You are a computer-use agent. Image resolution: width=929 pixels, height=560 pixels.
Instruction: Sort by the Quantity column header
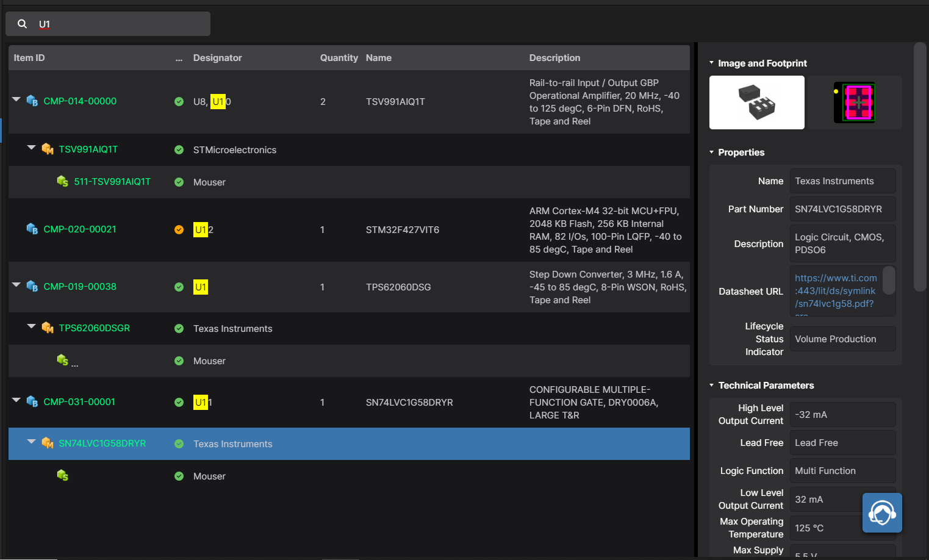pyautogui.click(x=339, y=58)
